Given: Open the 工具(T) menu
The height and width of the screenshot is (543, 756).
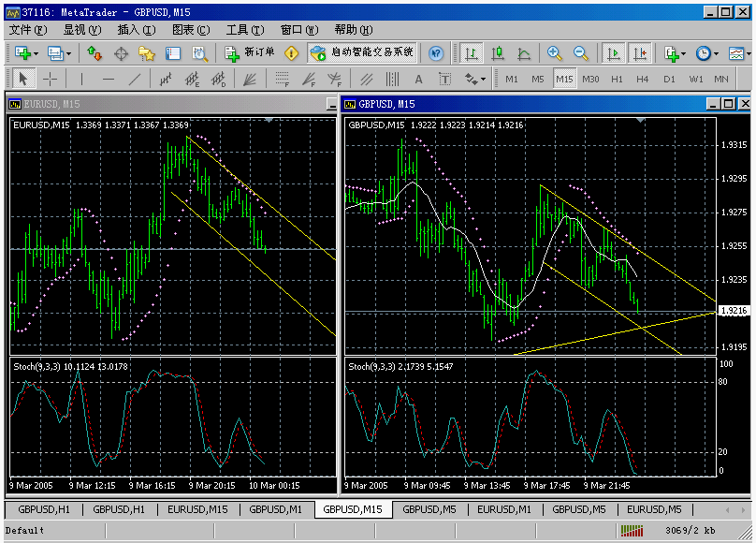Looking at the screenshot, I should point(245,30).
